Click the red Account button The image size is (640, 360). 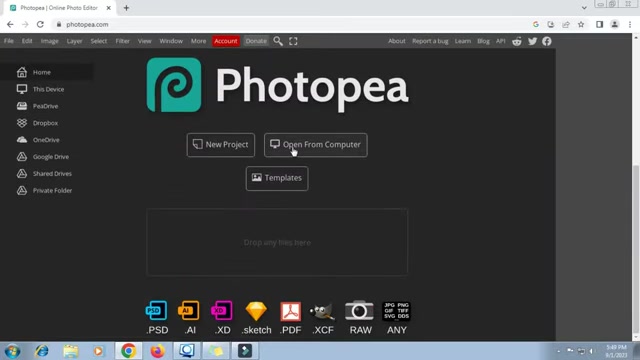pyautogui.click(x=226, y=41)
